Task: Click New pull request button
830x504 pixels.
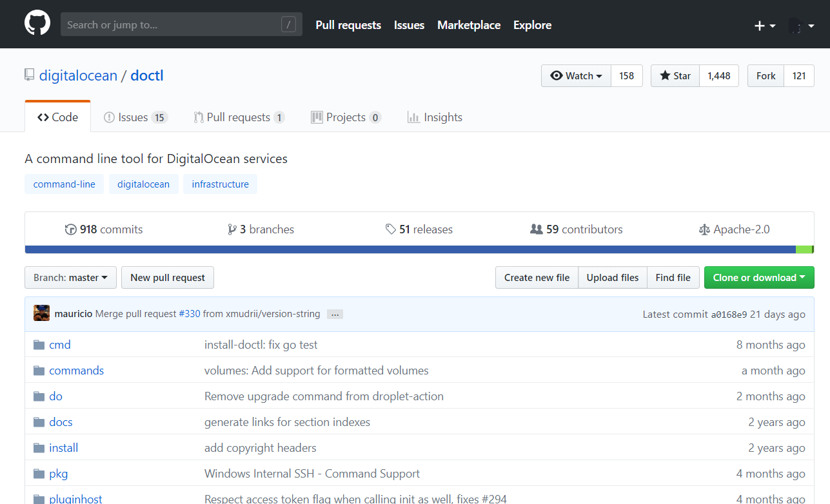Action: point(168,277)
